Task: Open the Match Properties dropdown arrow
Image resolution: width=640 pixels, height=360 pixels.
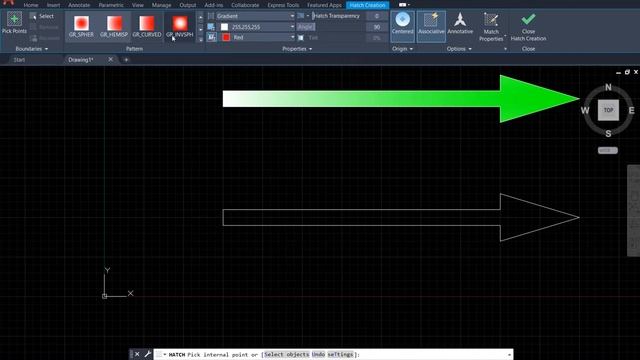Action: (505, 37)
